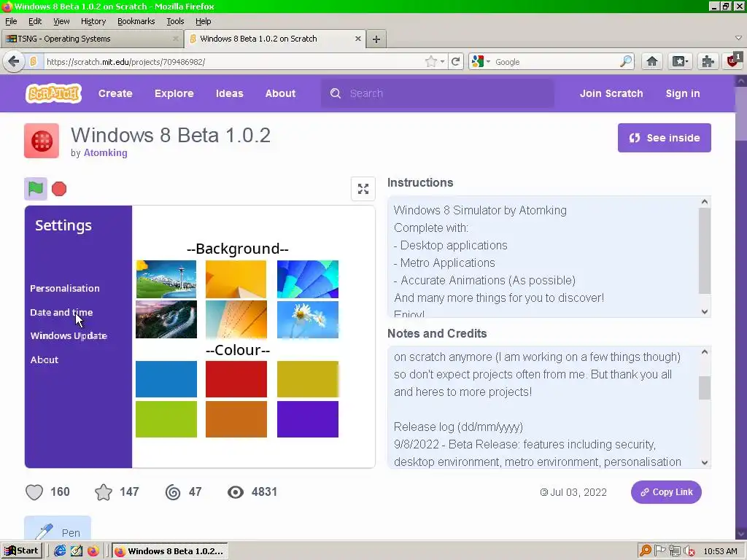Click the Firefox URL address bar
This screenshot has height=560, width=747.
coord(233,61)
